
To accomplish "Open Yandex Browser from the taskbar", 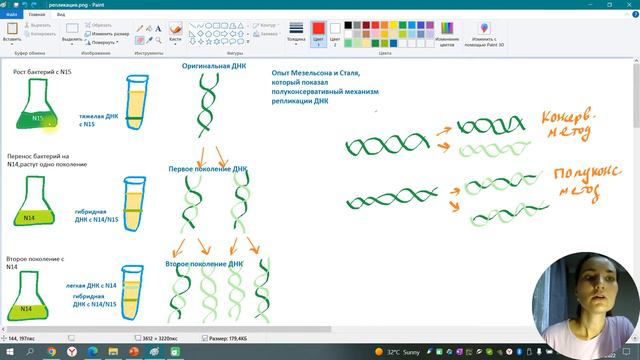I will (72, 351).
